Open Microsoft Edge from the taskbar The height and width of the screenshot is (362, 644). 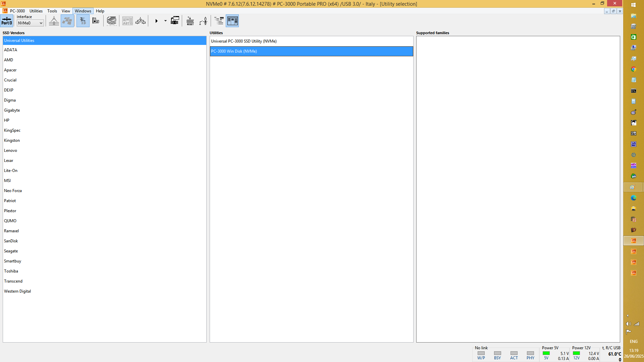pyautogui.click(x=633, y=198)
